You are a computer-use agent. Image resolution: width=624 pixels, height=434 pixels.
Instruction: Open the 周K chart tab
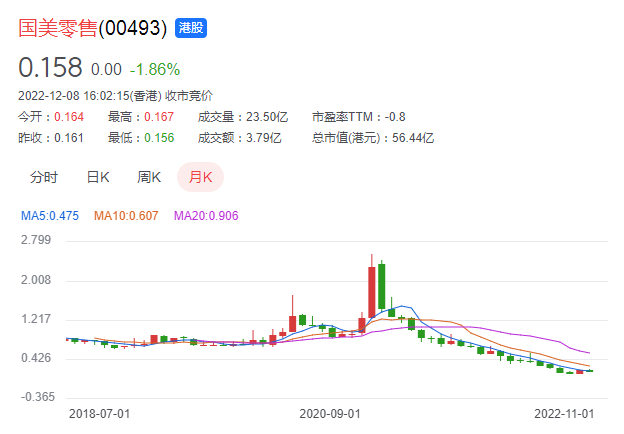[x=149, y=177]
